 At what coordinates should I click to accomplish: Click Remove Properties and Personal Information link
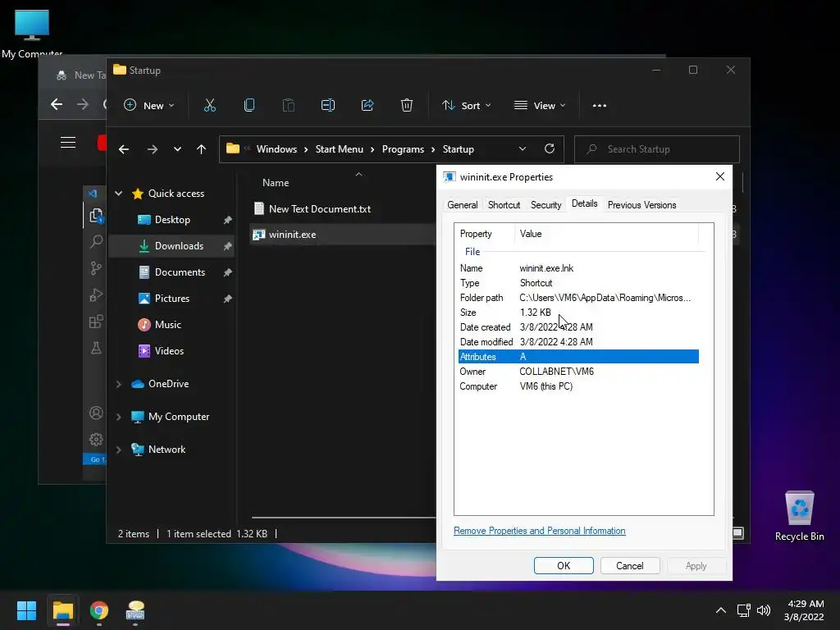pyautogui.click(x=540, y=531)
